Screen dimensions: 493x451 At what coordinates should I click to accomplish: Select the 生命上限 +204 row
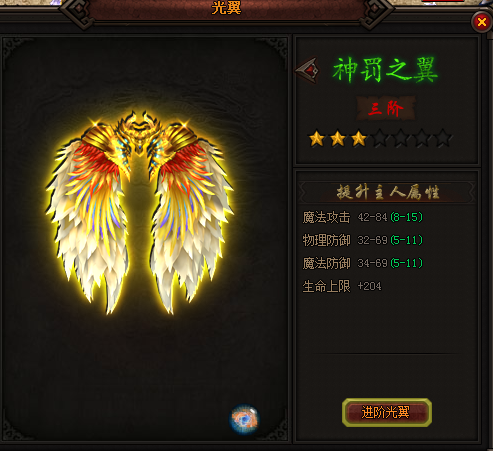[342, 286]
